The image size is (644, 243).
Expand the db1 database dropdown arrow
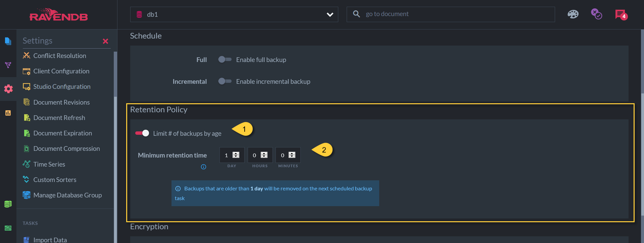click(x=330, y=14)
